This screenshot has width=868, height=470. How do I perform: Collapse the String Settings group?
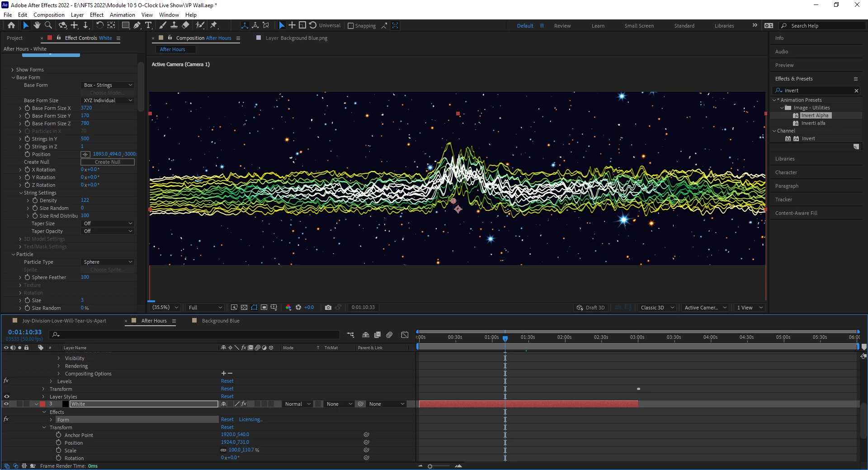[x=21, y=193]
